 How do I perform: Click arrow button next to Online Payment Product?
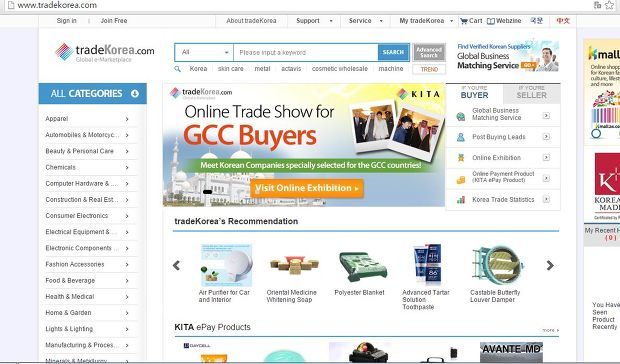546,178
